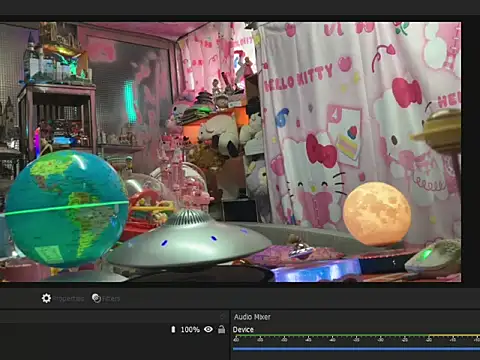This screenshot has width=480, height=360.
Task: Click the Device audio level meter scale
Action: click(x=356, y=338)
